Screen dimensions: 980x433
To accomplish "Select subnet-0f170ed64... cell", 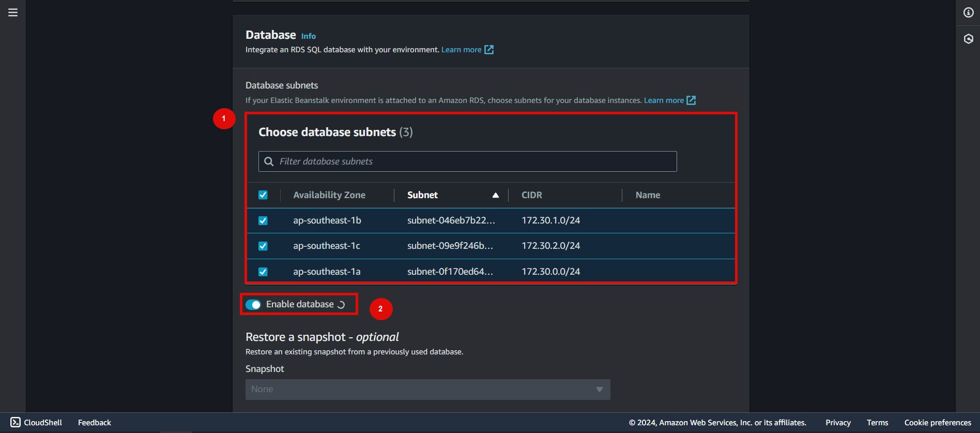I will (x=450, y=272).
